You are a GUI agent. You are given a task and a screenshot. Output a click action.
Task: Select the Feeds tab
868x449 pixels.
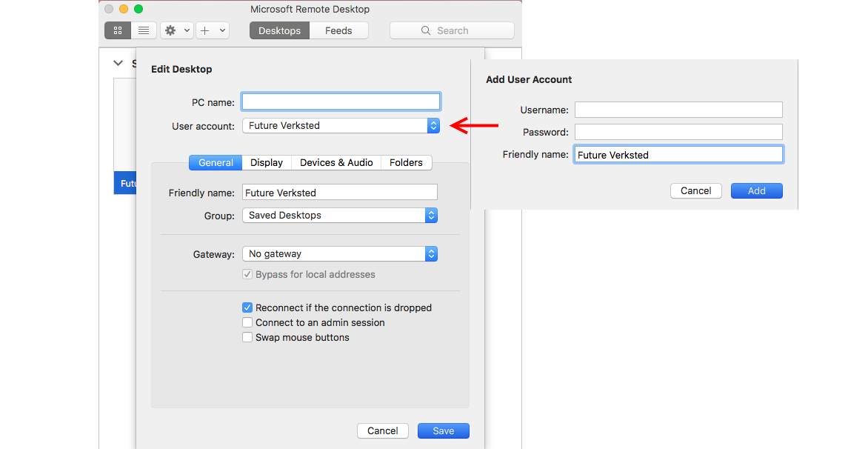tap(338, 30)
